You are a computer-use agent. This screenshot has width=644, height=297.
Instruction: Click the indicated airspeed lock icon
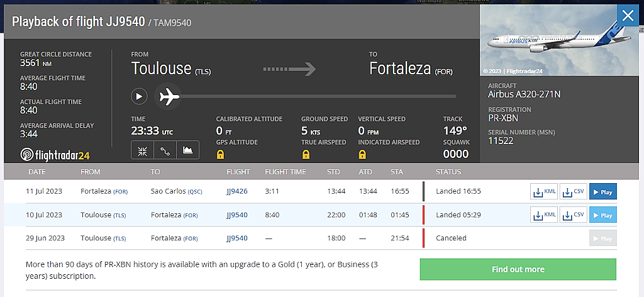click(362, 154)
